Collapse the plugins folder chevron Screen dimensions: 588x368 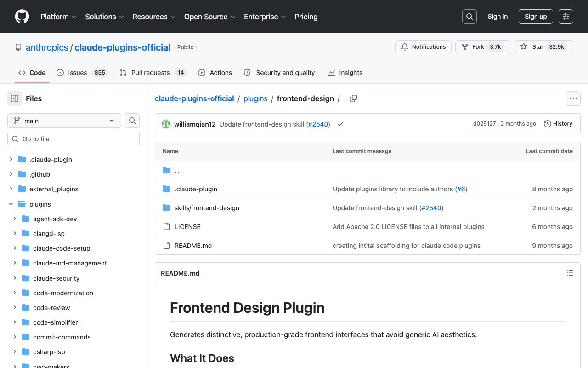click(11, 204)
